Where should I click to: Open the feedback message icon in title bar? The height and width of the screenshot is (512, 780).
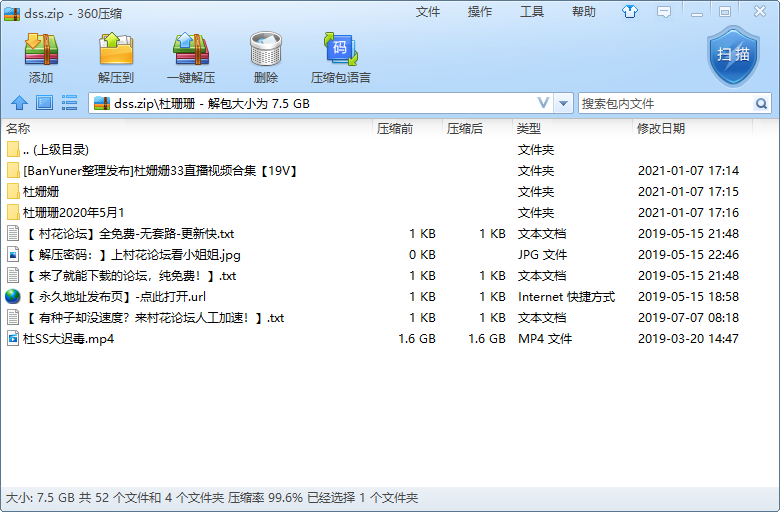(664, 12)
